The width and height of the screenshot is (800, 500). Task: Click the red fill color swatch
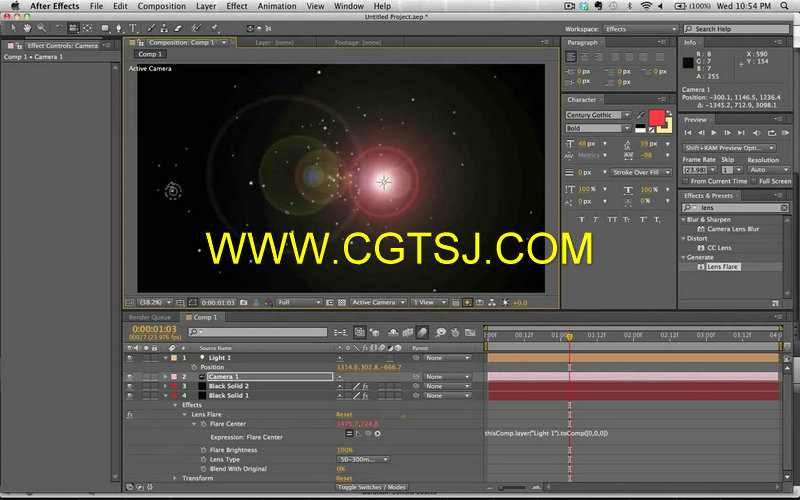pyautogui.click(x=657, y=118)
